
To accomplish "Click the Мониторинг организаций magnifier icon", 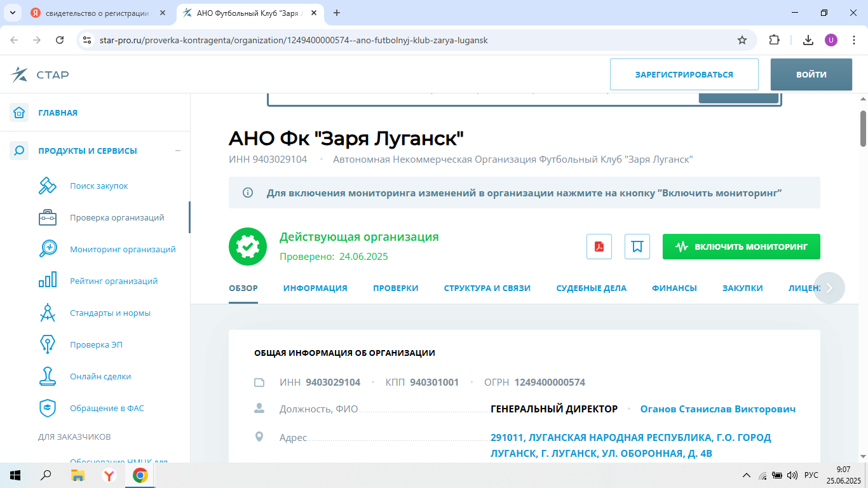I will click(48, 249).
